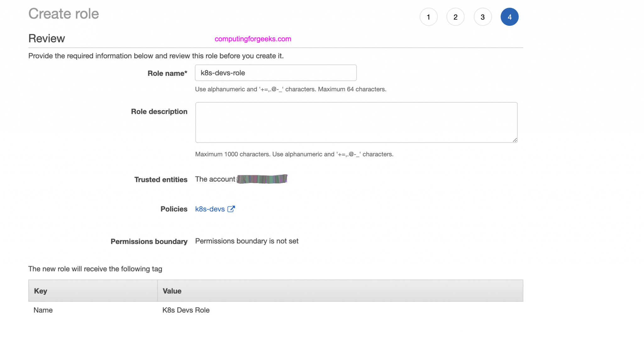Click the textarea resize handle corner
Viewport: 644px width, 343px height.
click(x=515, y=140)
